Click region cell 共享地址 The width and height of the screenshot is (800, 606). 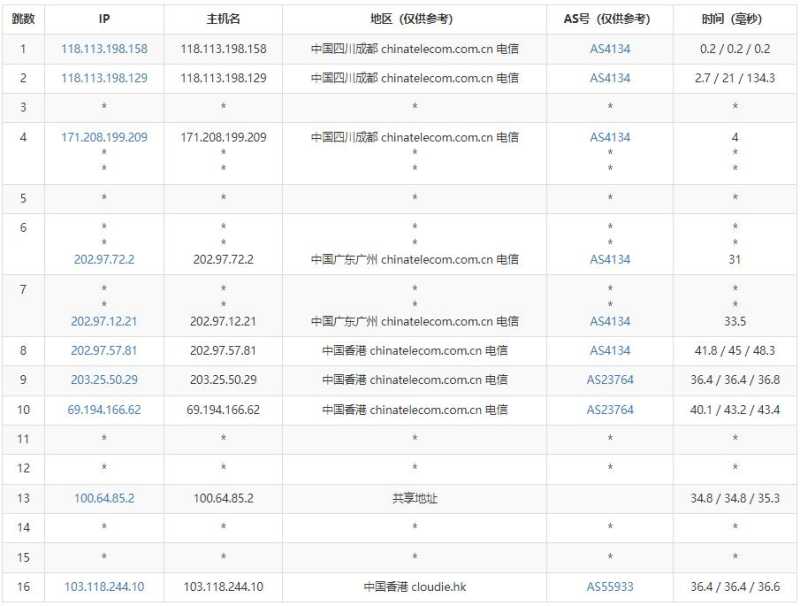(x=415, y=498)
